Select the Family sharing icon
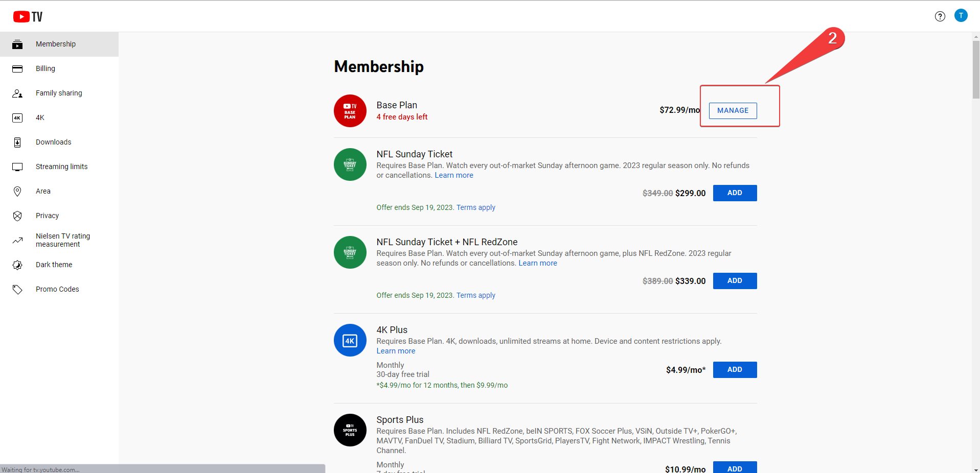Image resolution: width=980 pixels, height=473 pixels. (18, 93)
